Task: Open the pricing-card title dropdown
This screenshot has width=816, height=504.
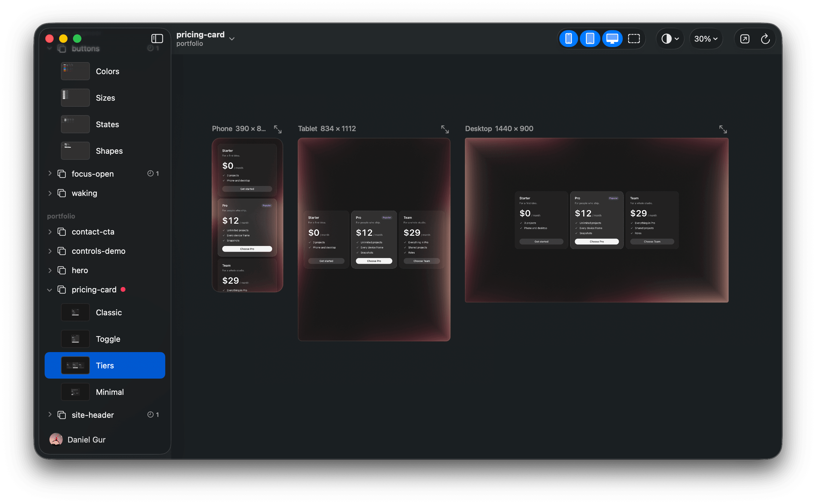Action: pyautogui.click(x=232, y=39)
